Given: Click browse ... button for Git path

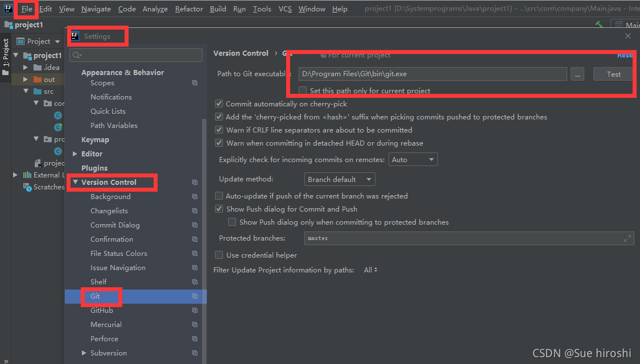Looking at the screenshot, I should pyautogui.click(x=577, y=75).
